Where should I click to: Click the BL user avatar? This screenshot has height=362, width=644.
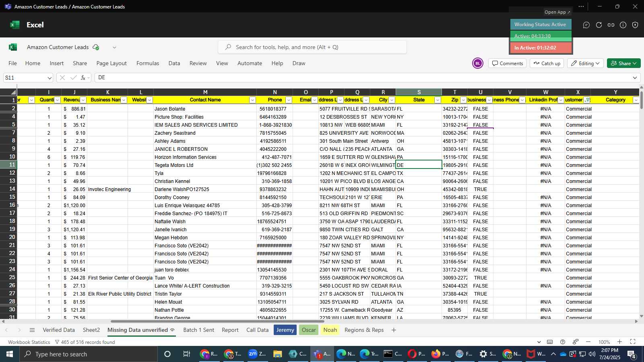pyautogui.click(x=478, y=63)
